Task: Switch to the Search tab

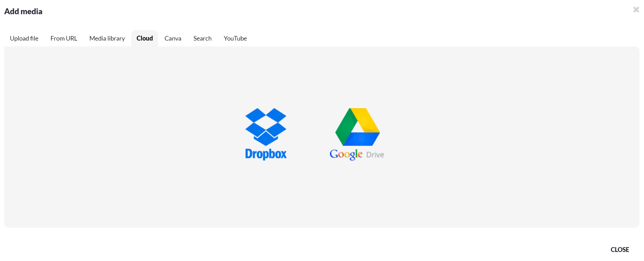Action: point(202,38)
